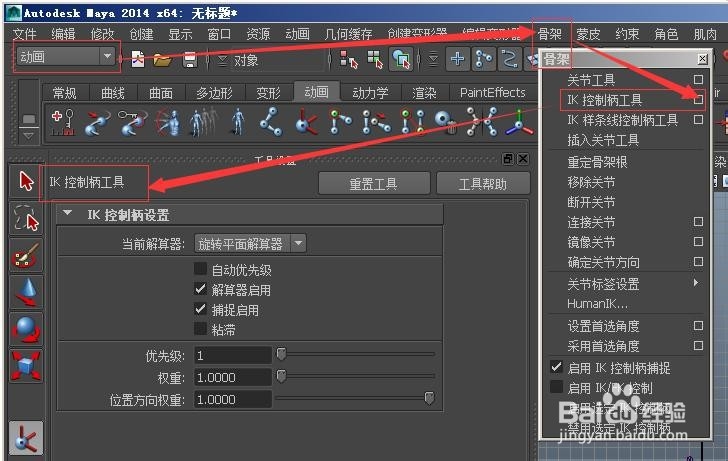The height and width of the screenshot is (461, 728).
Task: Click the Save Scene floppy disk icon
Action: click(190, 59)
